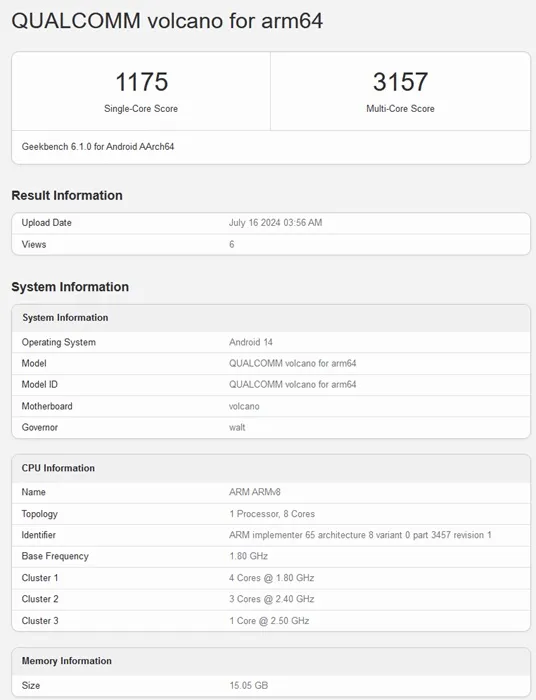Select the Motherboard value volcano
Screen dimensions: 536x700
coord(244,406)
